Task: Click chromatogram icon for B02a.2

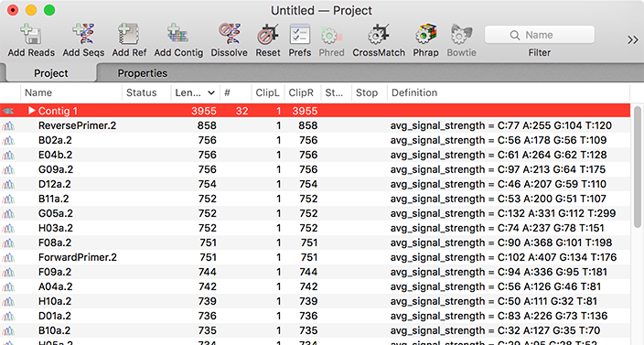Action: click(8, 140)
